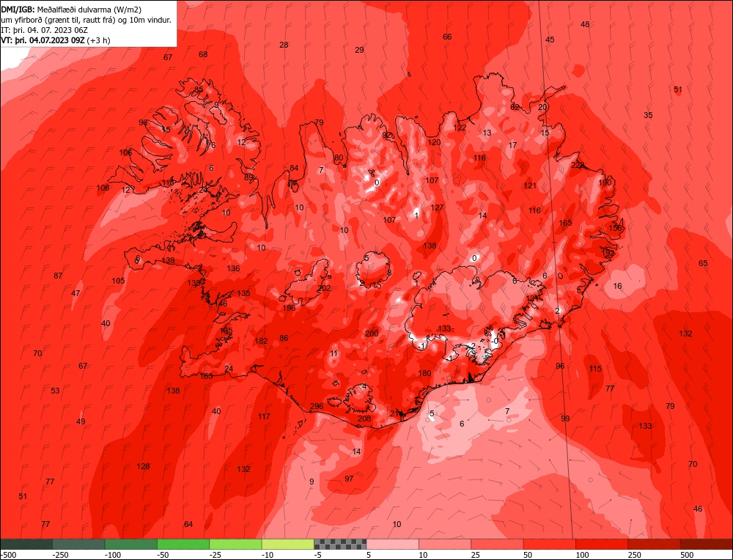
Task: Click the title line "Meðalflæði dulvarma (W/m2)"
Action: click(x=89, y=9)
